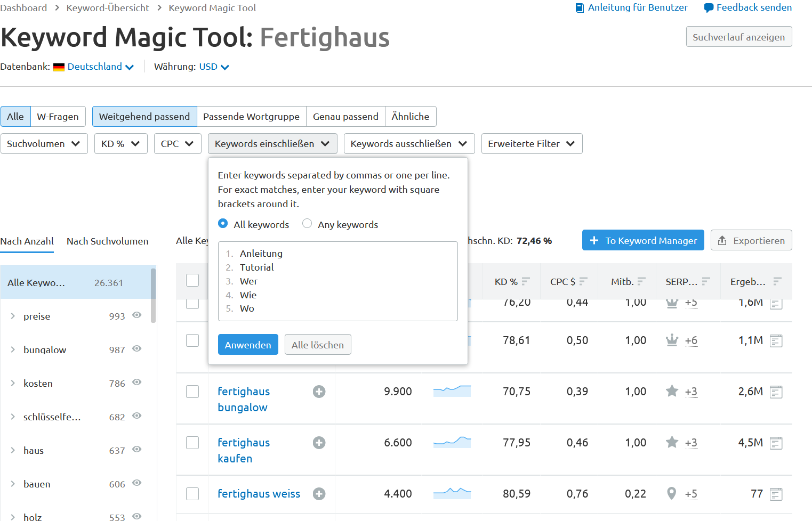
Task: Open SERP page icon for 2,6M result
Action: 776,392
